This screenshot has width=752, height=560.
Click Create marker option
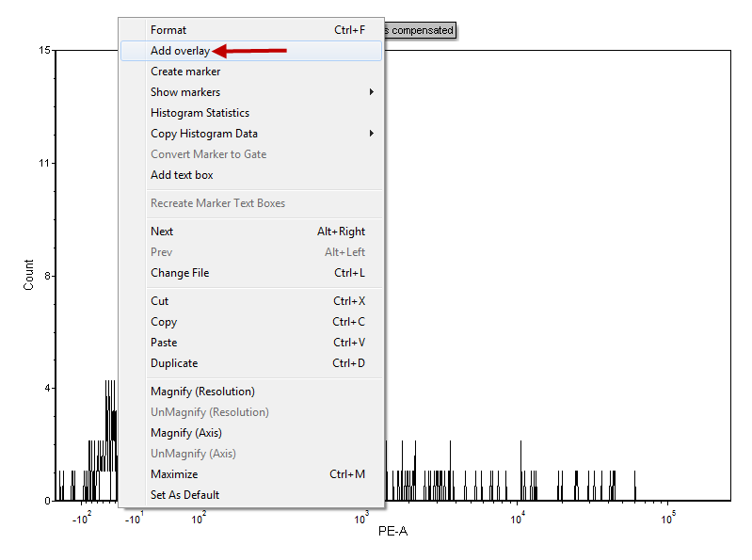(185, 72)
